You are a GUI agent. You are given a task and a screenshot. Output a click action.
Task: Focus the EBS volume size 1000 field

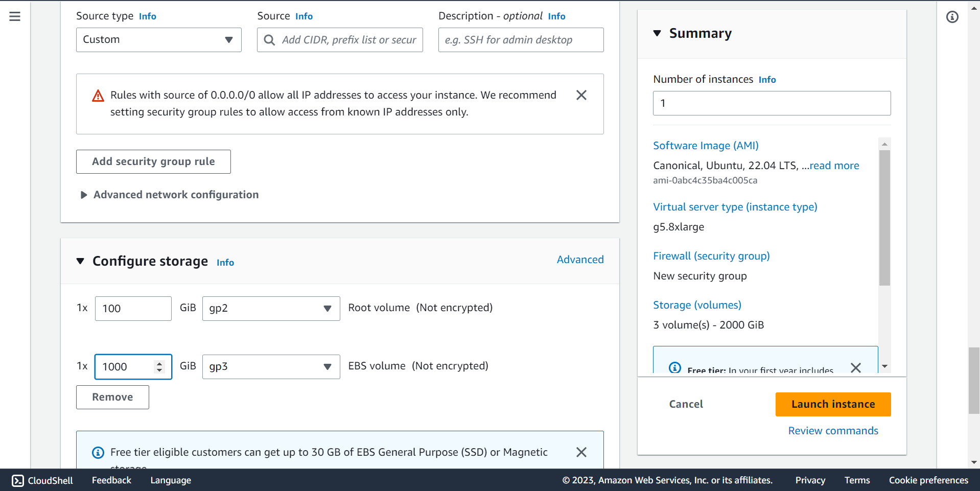[133, 367]
